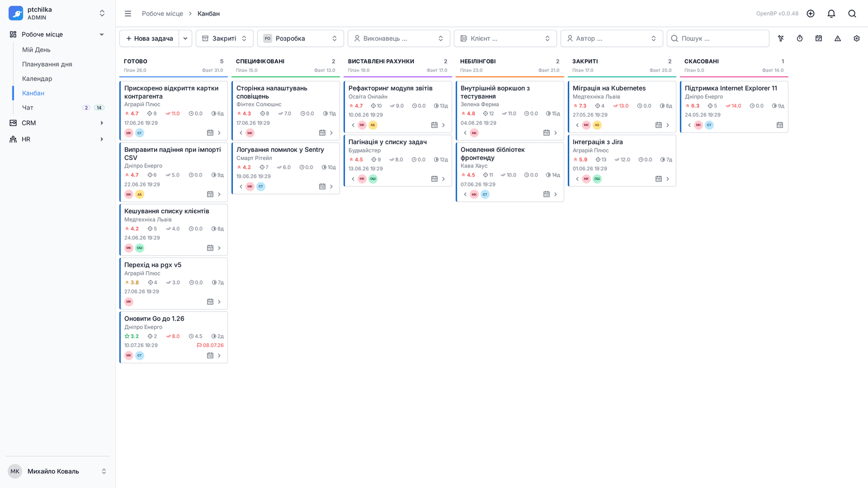Open notifications bell
Screen dimensions: 868x488
[831, 14]
